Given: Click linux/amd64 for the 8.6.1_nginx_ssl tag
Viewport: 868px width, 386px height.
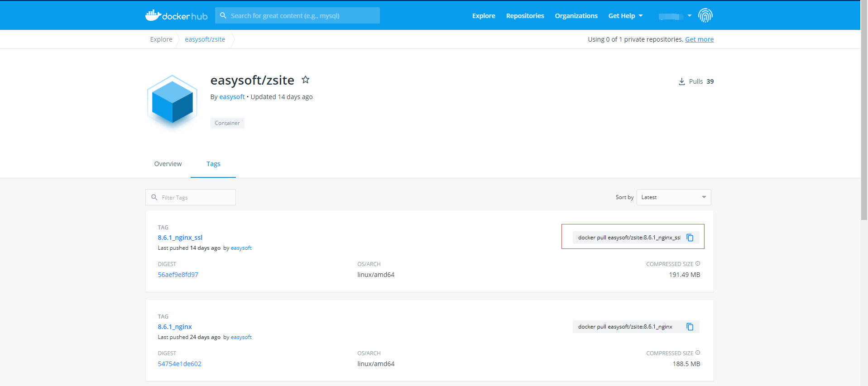Looking at the screenshot, I should (376, 275).
